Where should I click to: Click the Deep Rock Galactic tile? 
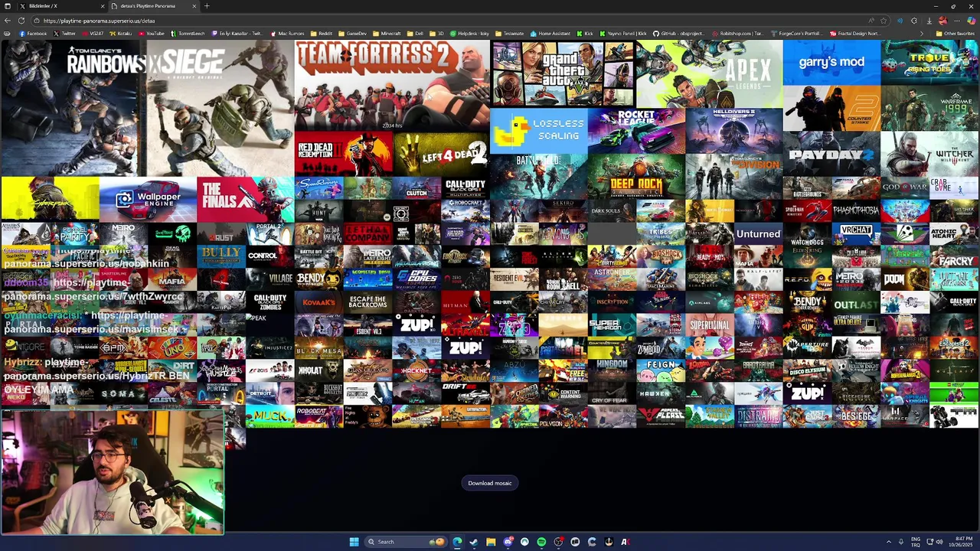(x=636, y=177)
